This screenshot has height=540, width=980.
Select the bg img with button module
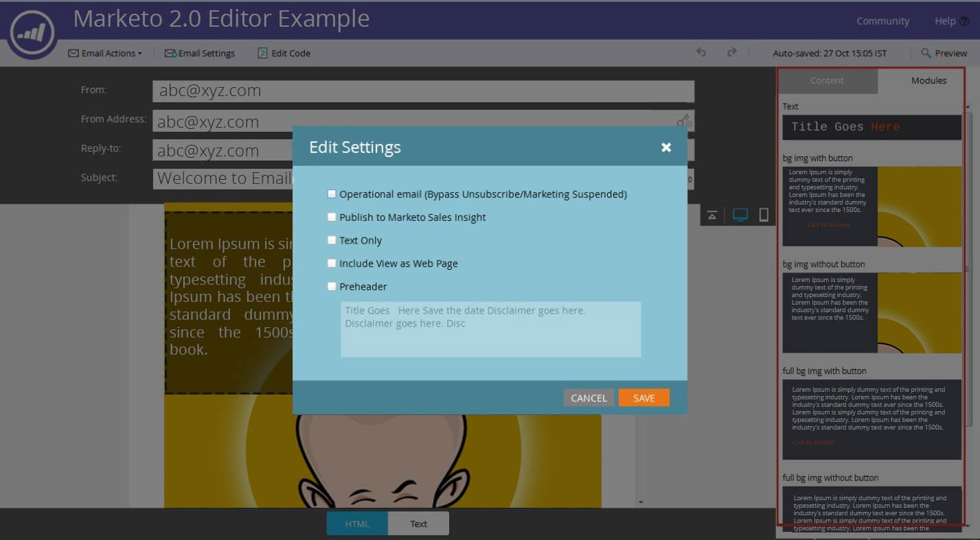(x=871, y=207)
